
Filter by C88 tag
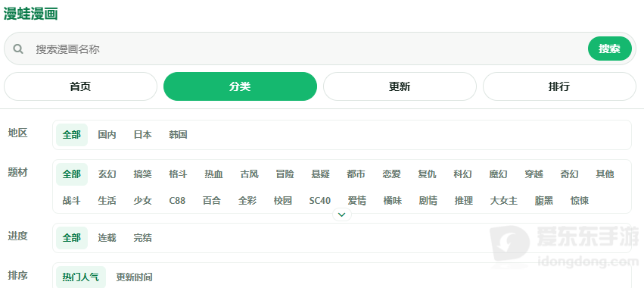[177, 200]
